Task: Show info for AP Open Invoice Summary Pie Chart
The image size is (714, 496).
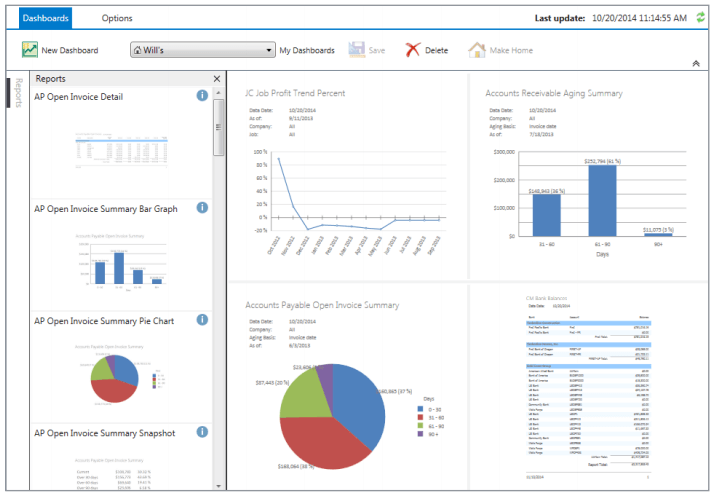Action: [202, 320]
